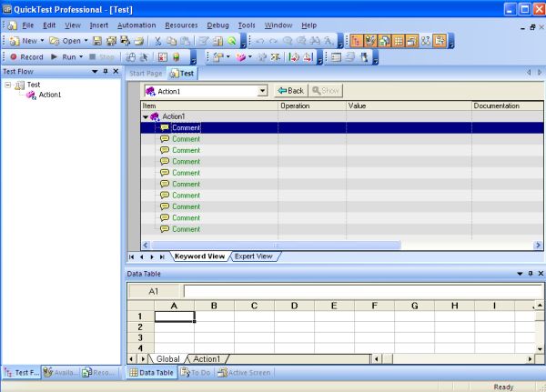Open the dropdown arrow next to New

(x=42, y=41)
